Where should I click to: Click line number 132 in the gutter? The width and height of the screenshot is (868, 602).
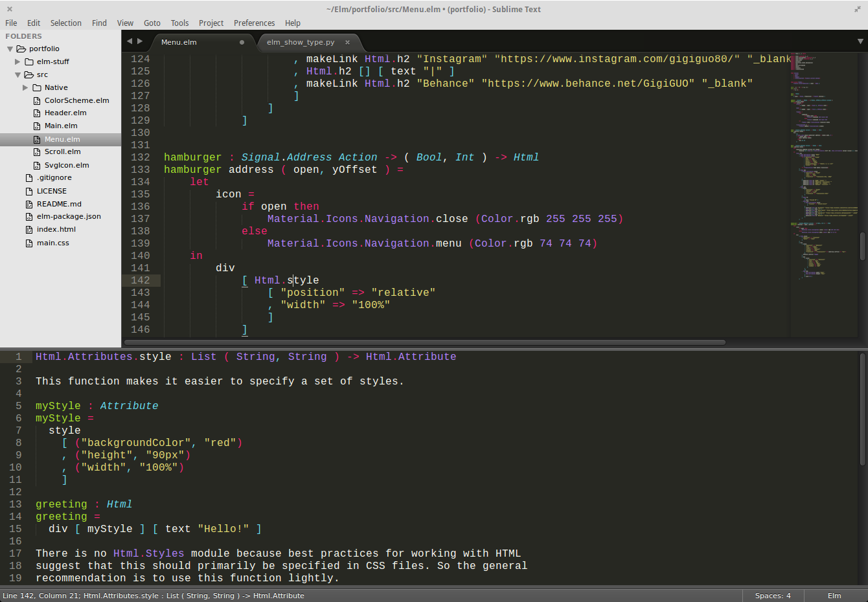[x=140, y=157]
